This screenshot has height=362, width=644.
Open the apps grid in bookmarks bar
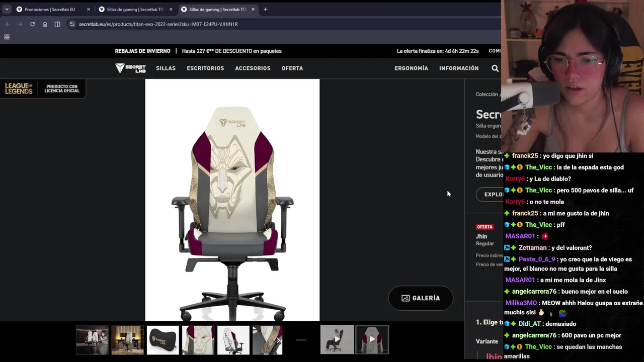[x=7, y=37]
